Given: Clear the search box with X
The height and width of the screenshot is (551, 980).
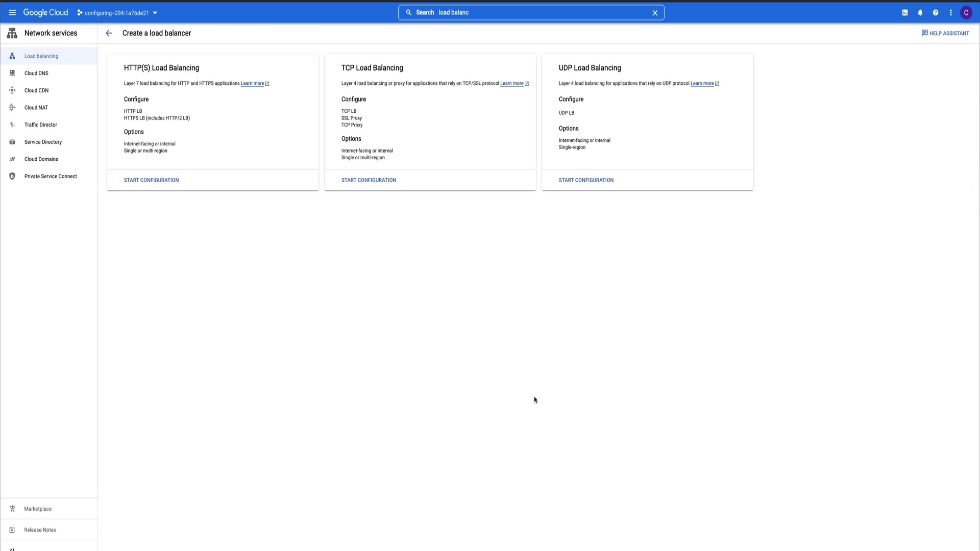Looking at the screenshot, I should tap(655, 13).
